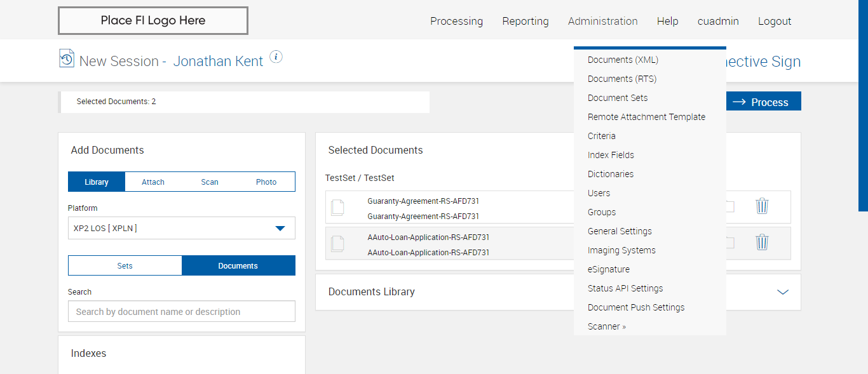The width and height of the screenshot is (868, 374).
Task: Click the session history icon beside New Session
Action: tap(66, 58)
